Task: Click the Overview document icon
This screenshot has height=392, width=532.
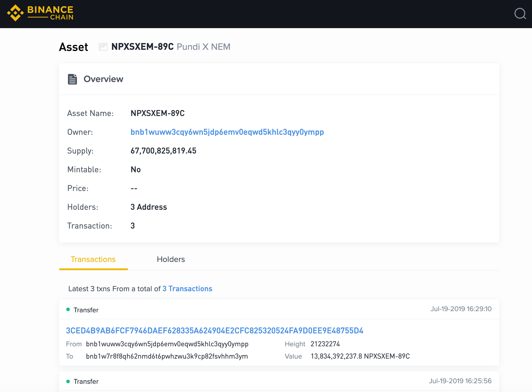Action: pyautogui.click(x=72, y=79)
